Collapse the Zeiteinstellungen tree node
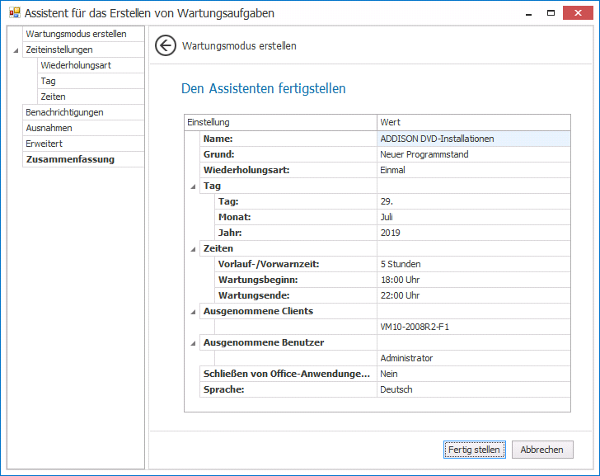 16,51
